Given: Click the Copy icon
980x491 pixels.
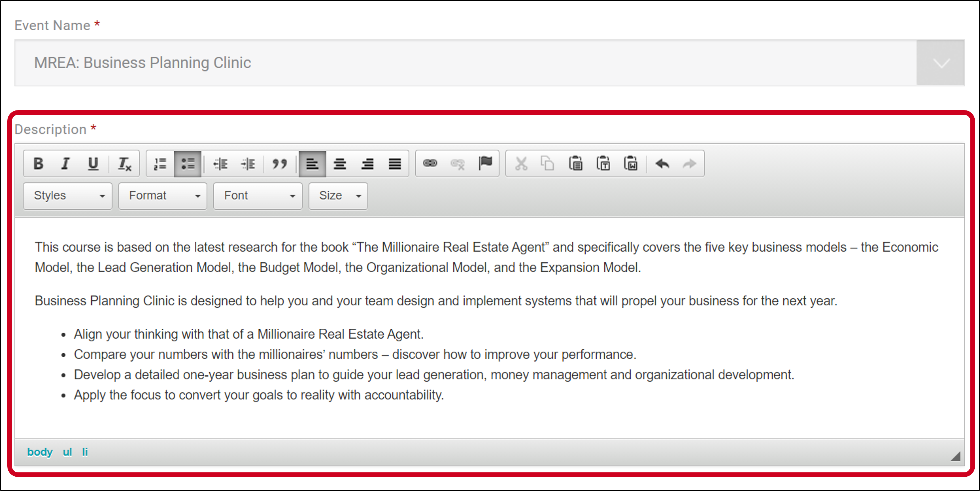Looking at the screenshot, I should (547, 164).
